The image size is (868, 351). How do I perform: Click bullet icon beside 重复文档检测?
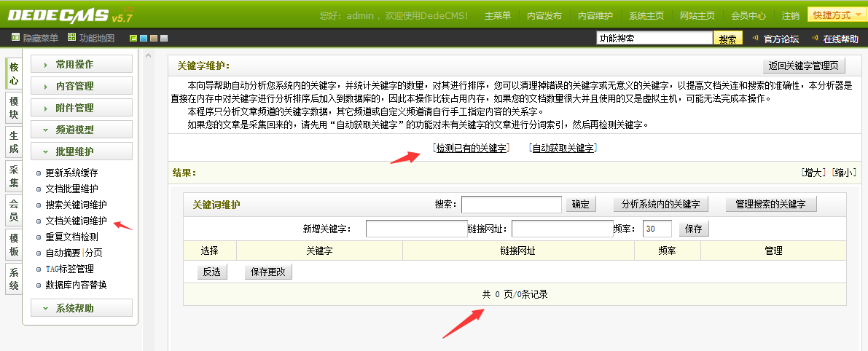click(x=39, y=237)
